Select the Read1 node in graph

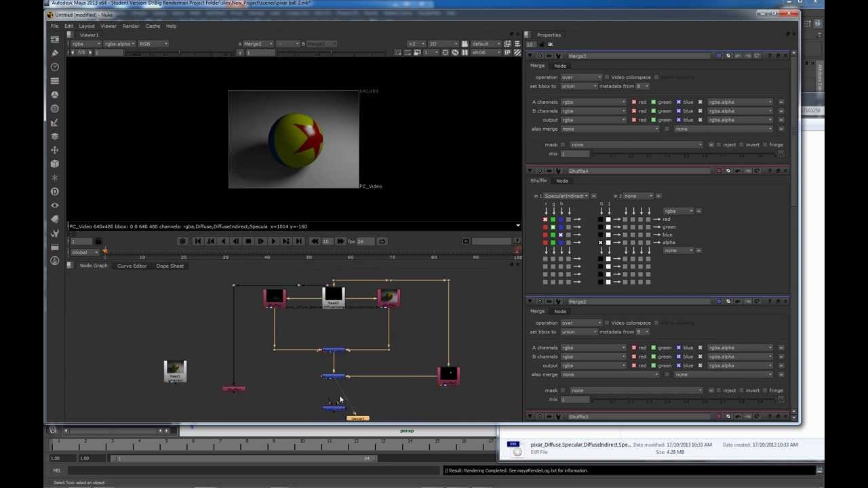tap(175, 371)
